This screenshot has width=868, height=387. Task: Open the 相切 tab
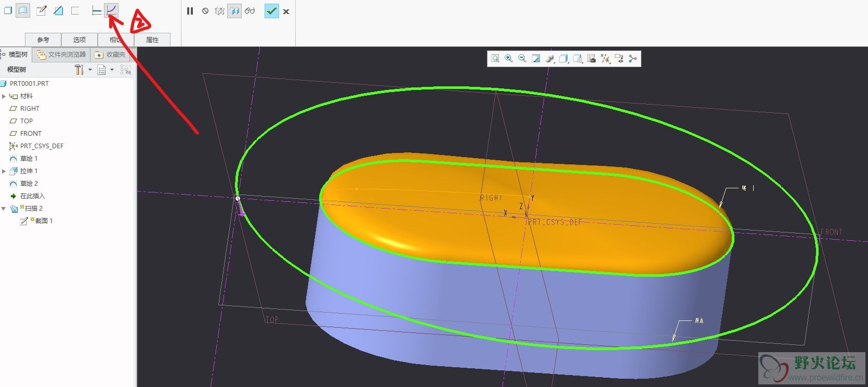pyautogui.click(x=116, y=40)
